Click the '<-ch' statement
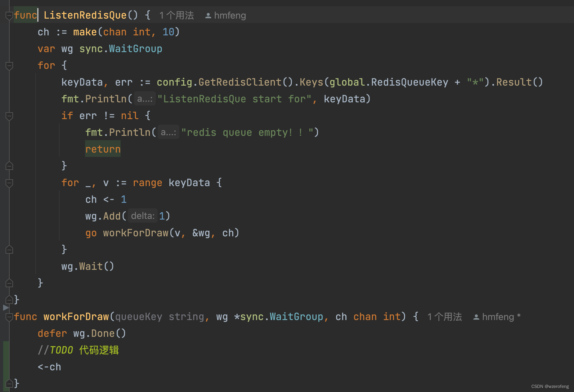Viewport: 574px width, 392px height. (49, 367)
